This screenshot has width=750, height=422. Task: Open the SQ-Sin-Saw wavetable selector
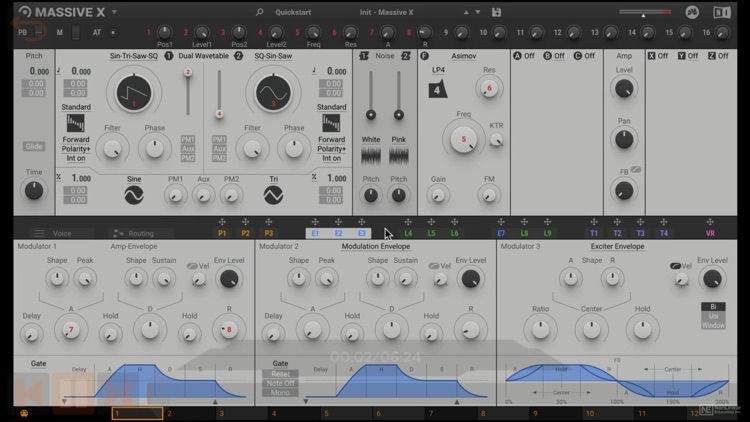[273, 56]
